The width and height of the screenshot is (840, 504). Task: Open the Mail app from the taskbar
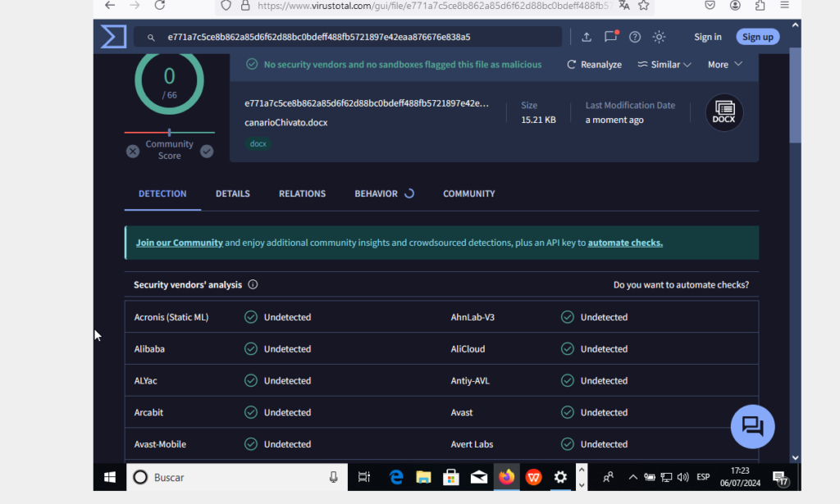click(478, 477)
